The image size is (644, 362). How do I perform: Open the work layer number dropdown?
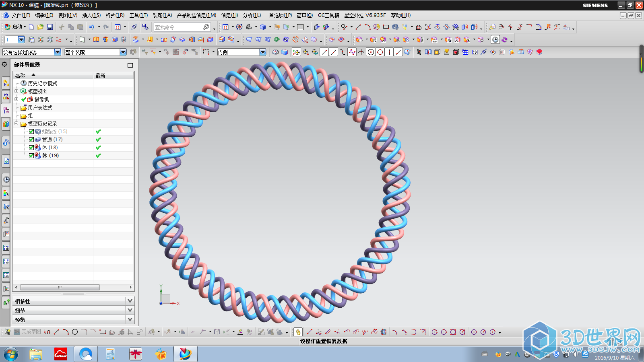(21, 39)
